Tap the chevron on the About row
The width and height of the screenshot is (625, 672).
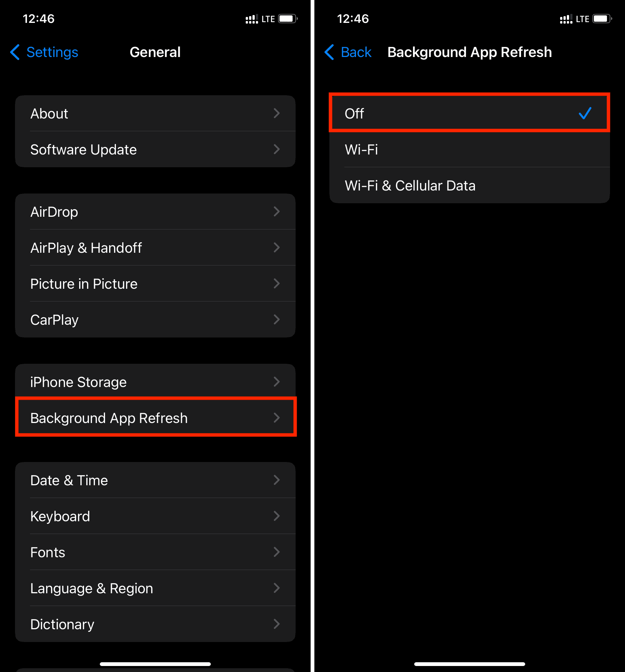(x=277, y=113)
